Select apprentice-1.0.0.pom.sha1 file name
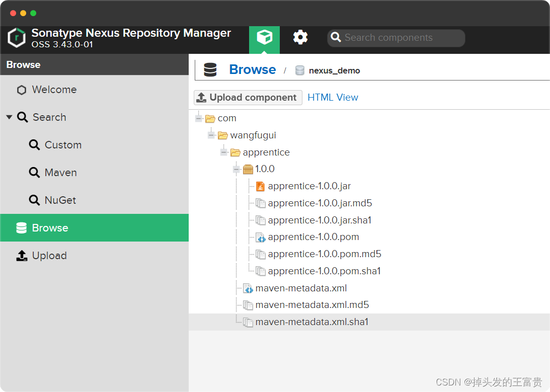The image size is (550, 392). click(x=324, y=271)
